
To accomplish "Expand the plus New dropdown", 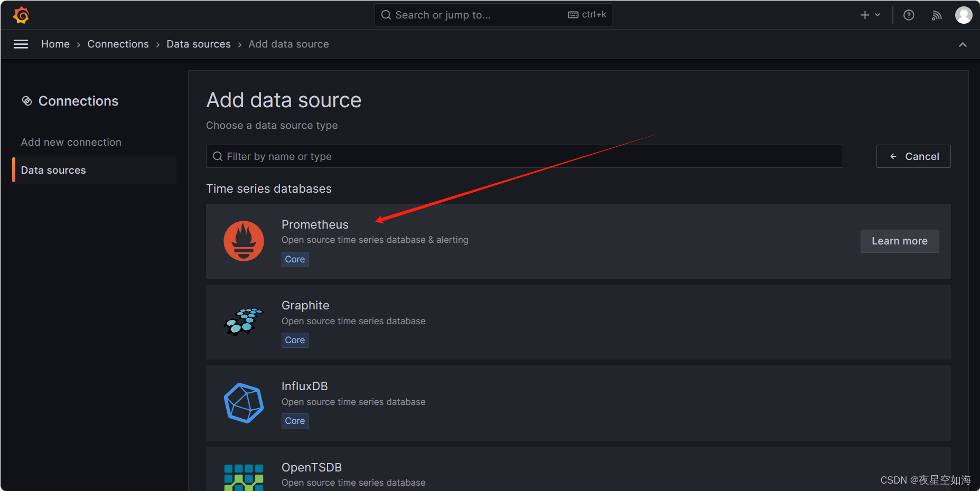I will pos(870,15).
